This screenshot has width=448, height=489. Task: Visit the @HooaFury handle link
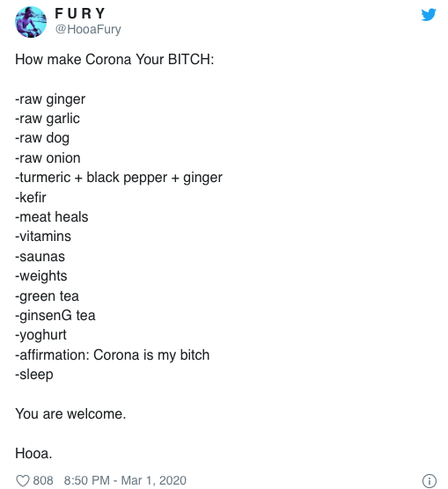tap(88, 29)
